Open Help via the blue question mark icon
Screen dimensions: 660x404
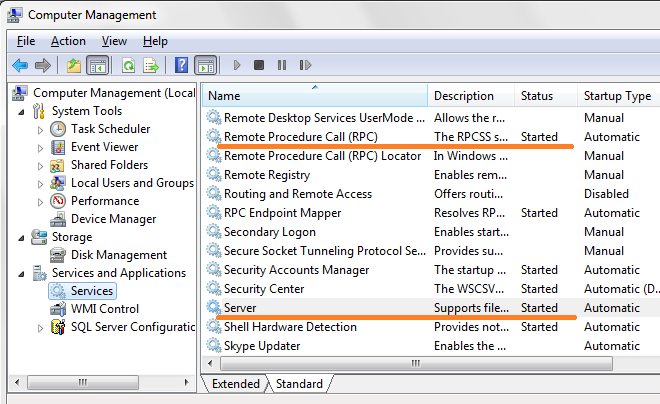[x=182, y=66]
